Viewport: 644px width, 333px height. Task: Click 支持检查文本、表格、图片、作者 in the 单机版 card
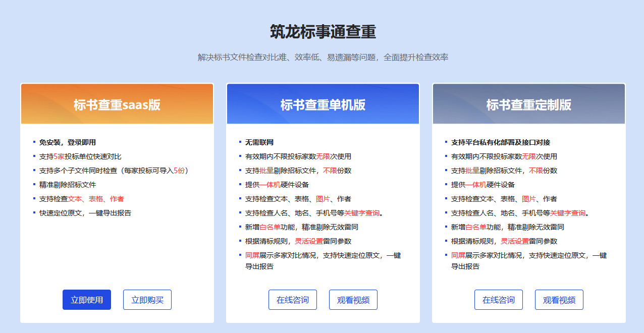click(x=298, y=199)
